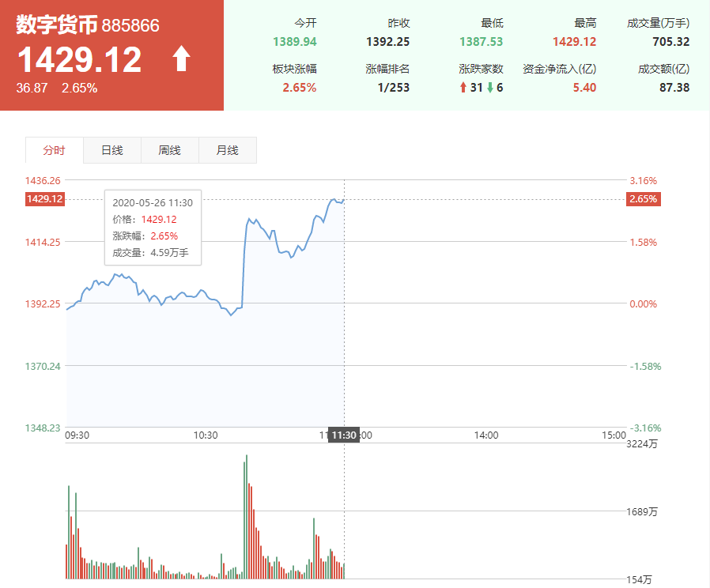Click the red 1429.12 price label on the y-axis
The height and width of the screenshot is (588, 710).
[x=44, y=199]
